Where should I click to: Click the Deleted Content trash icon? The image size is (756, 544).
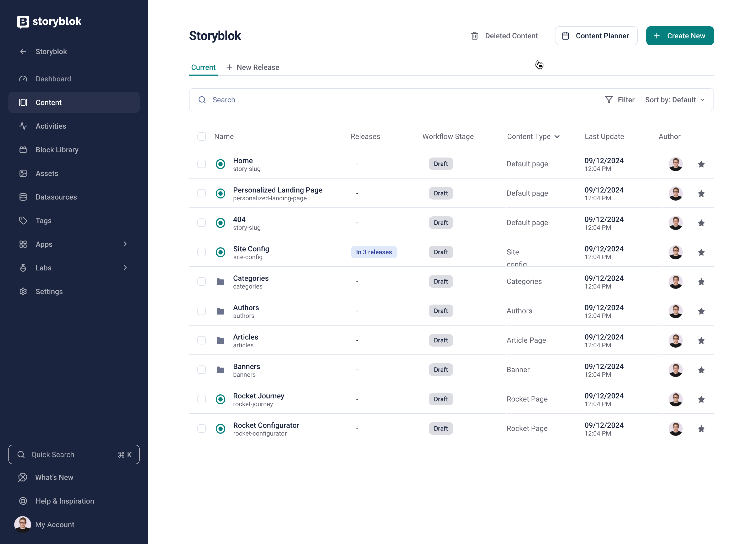[474, 36]
